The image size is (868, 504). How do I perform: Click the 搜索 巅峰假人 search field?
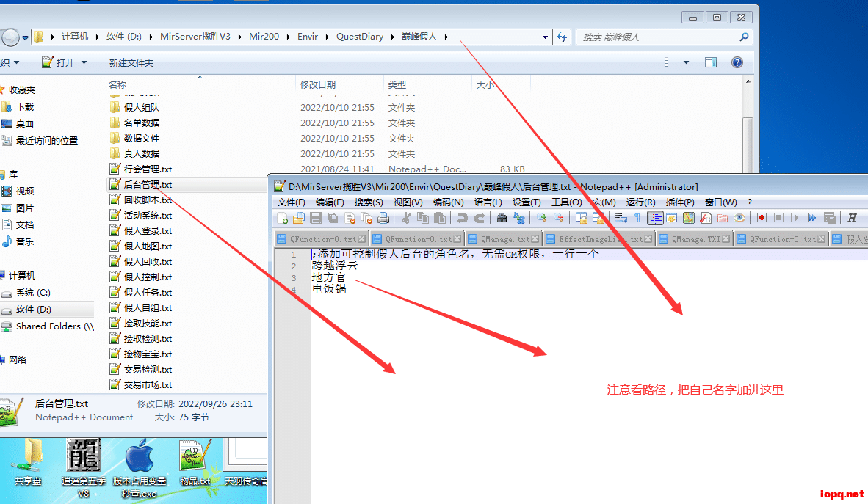(657, 37)
